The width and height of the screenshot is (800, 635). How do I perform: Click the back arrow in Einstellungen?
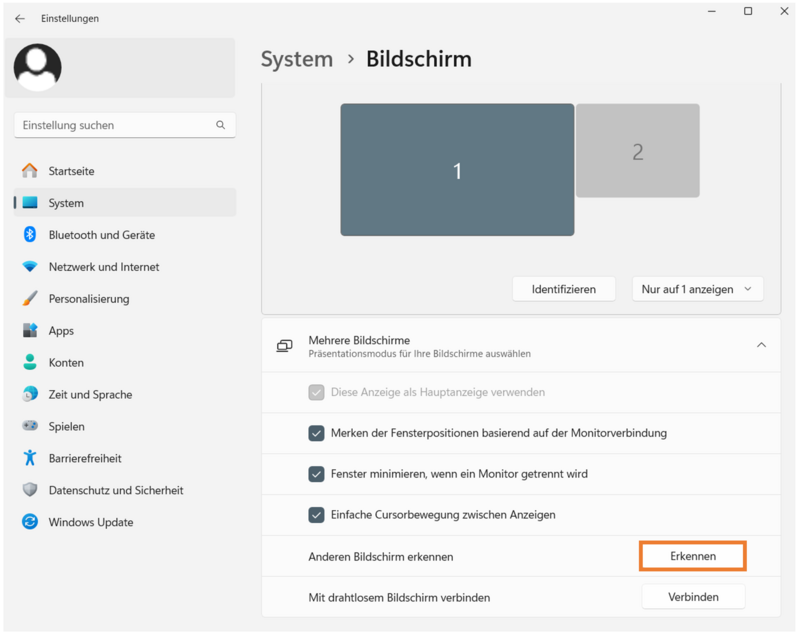[20, 18]
